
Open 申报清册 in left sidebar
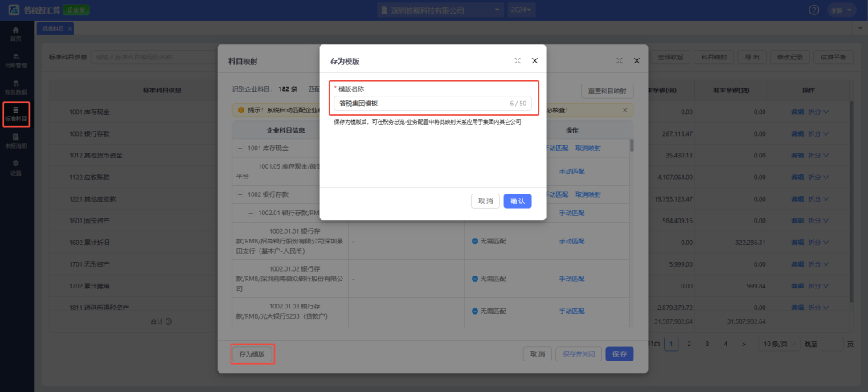[x=16, y=141]
